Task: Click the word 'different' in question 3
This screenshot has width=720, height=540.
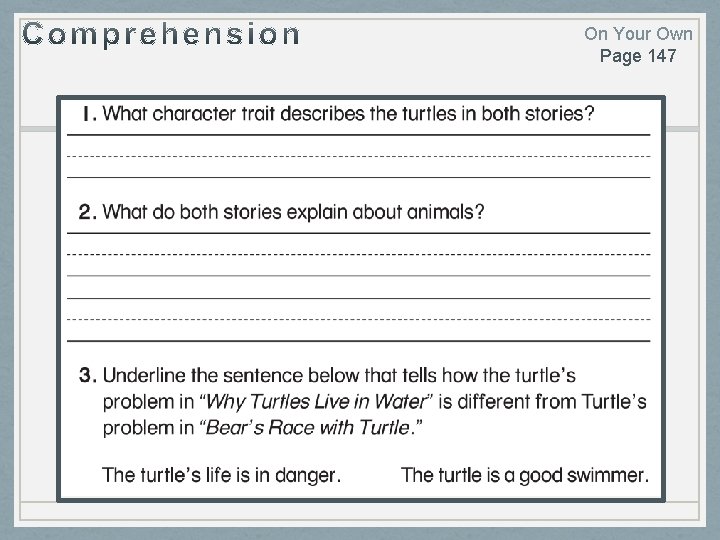Action: tap(505, 402)
